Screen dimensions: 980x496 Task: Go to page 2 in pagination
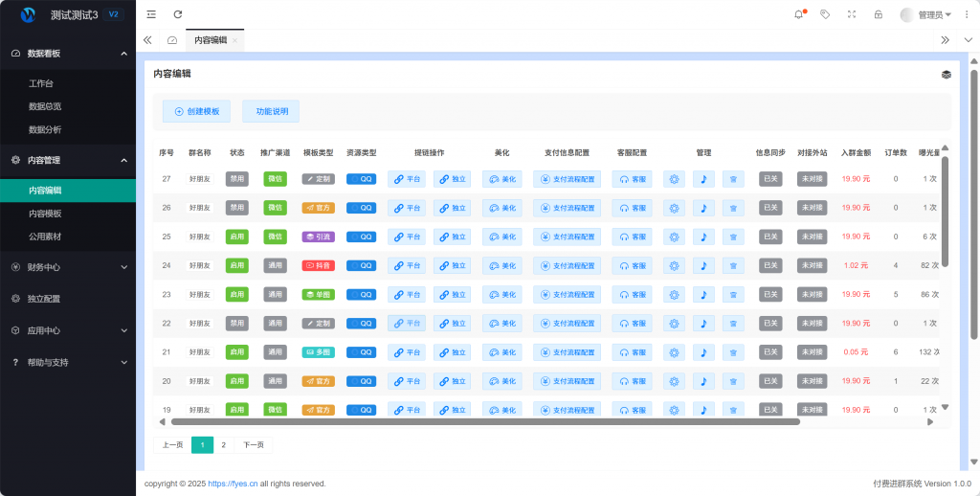tap(224, 445)
